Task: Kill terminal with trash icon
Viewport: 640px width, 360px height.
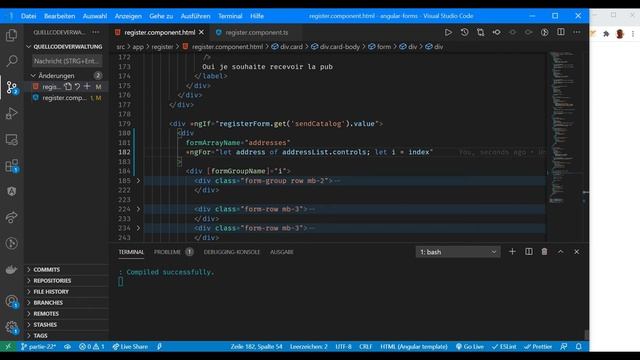Action: point(544,252)
